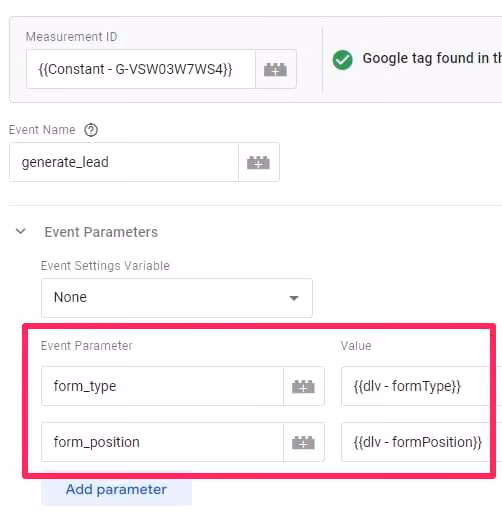This screenshot has width=502, height=525.
Task: Focus the form_position parameter name field
Action: [x=162, y=442]
